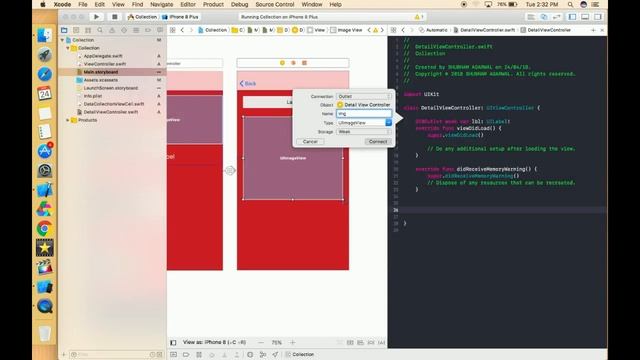Image resolution: width=640 pixels, height=360 pixels.
Task: Open Debug Memory Graph tool
Action: click(263, 354)
